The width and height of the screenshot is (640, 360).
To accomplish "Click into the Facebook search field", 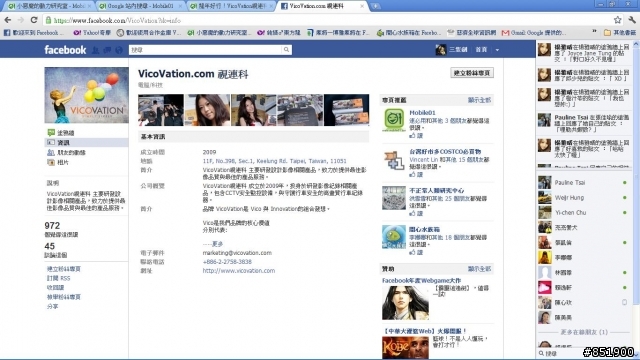I will pos(205,50).
